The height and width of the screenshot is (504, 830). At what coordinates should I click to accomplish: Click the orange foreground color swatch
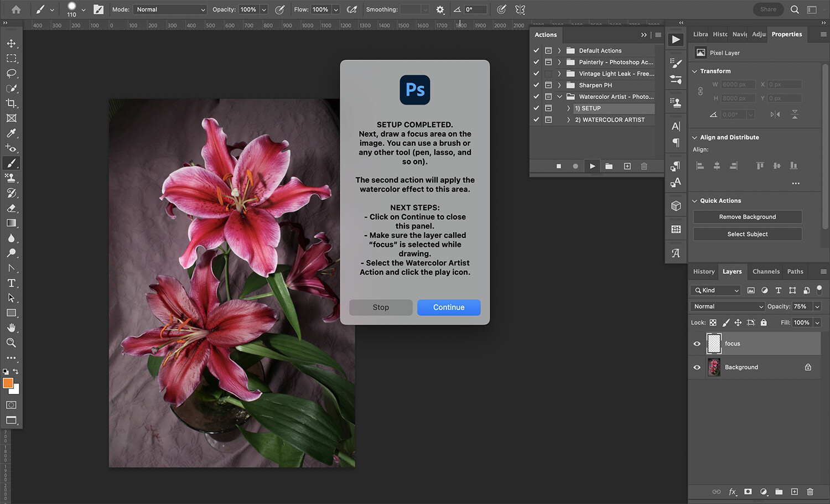[x=8, y=383]
